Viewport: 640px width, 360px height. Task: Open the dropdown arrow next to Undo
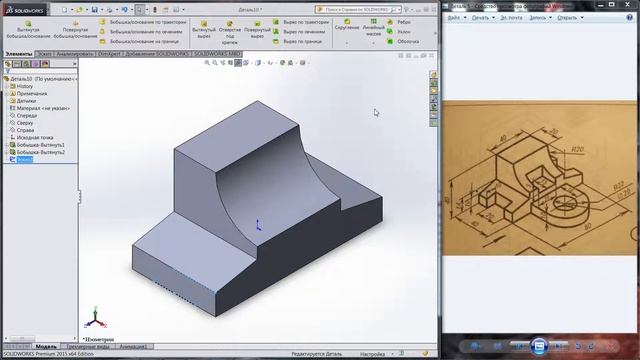131,9
